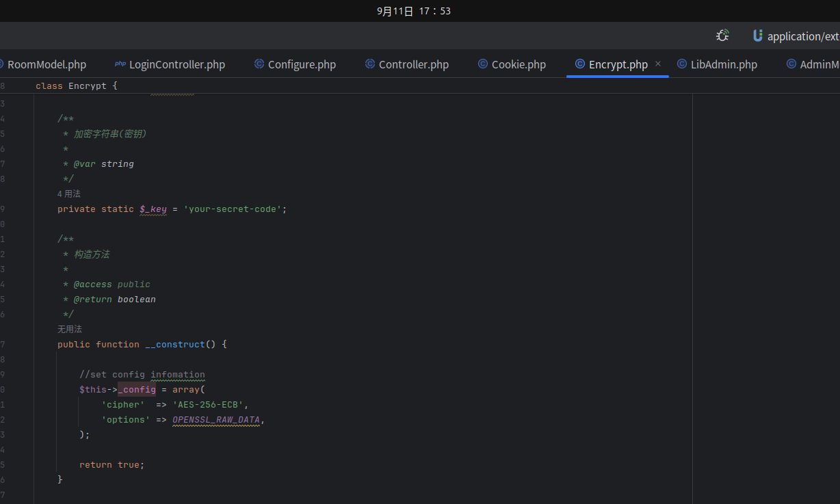Image resolution: width=840 pixels, height=504 pixels.
Task: Select the Controller.php tab
Action: point(413,64)
